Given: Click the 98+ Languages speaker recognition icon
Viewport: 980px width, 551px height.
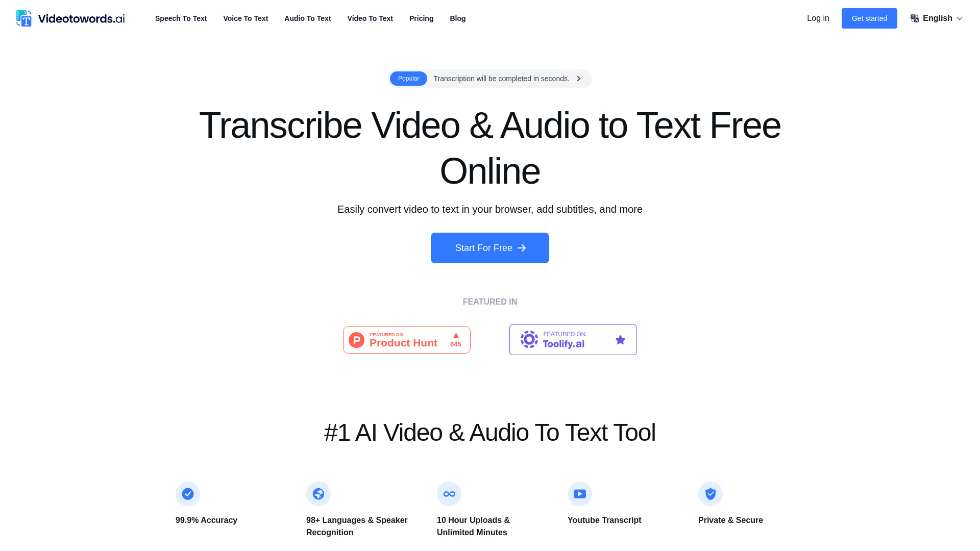Looking at the screenshot, I should tap(318, 494).
